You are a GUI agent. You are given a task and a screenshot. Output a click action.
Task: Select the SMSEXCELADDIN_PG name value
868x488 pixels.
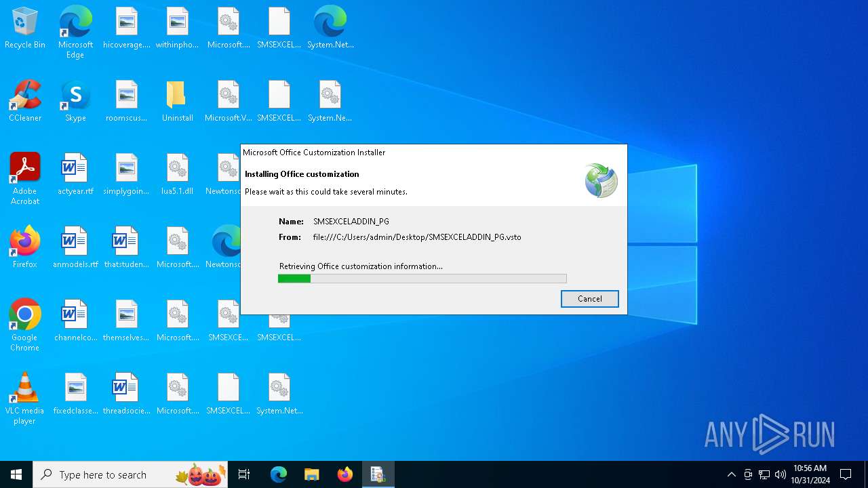pyautogui.click(x=351, y=222)
